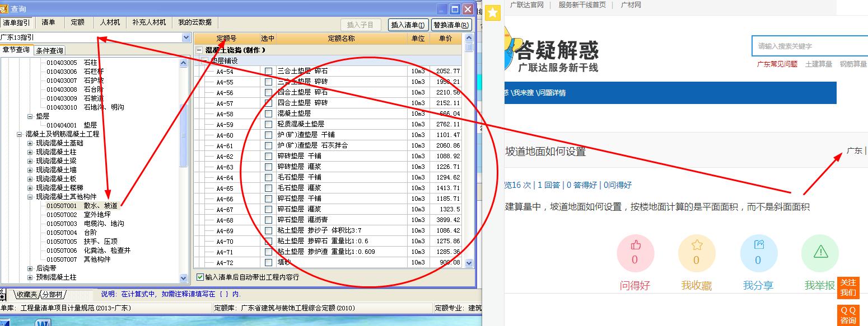Viewport: 868px width, 326px height.
Task: Click the 插入清单 button
Action: [409, 25]
